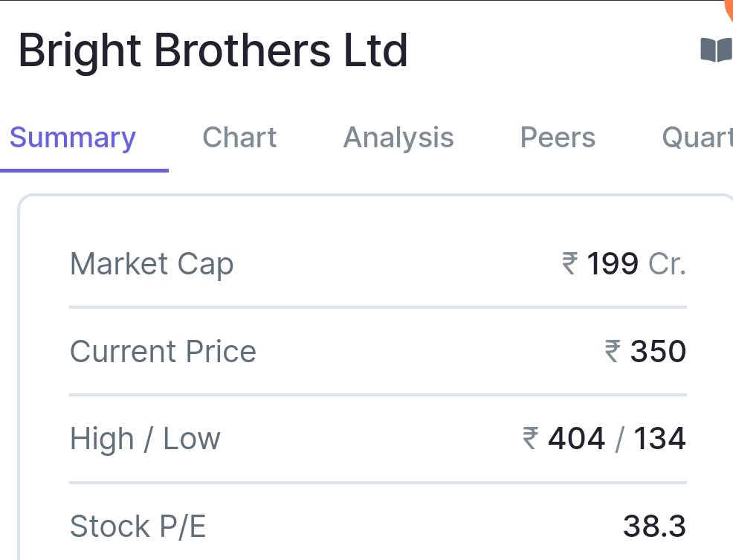Click the Current Price label
Screen dimensions: 733x560
click(163, 351)
